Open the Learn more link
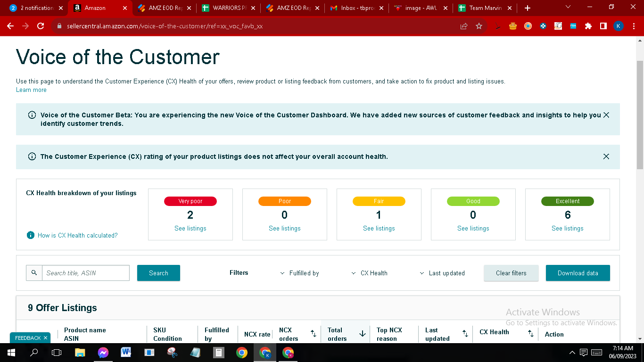 point(31,90)
